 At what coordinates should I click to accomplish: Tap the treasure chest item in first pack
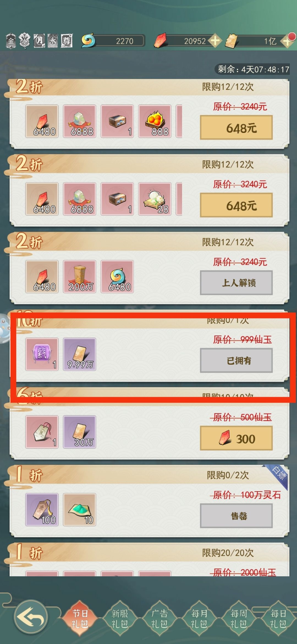tap(117, 121)
